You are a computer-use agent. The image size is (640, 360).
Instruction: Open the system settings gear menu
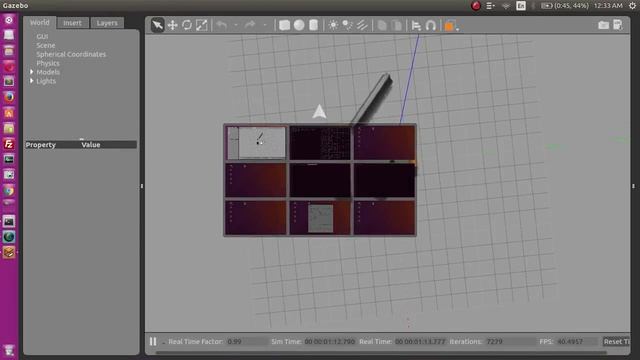coord(632,5)
